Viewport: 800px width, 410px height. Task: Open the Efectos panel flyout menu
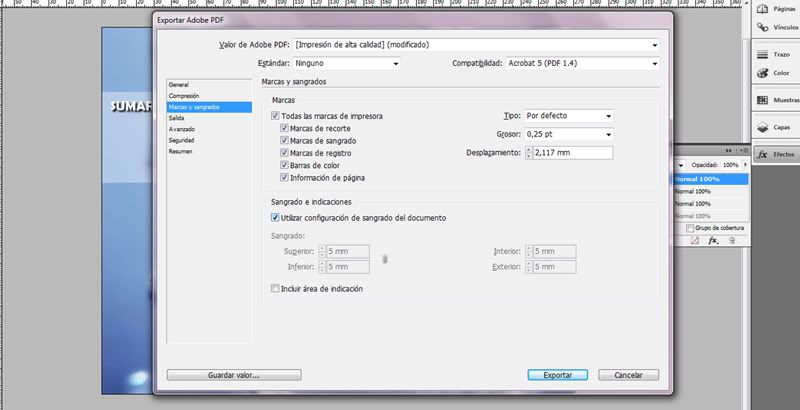[744, 150]
